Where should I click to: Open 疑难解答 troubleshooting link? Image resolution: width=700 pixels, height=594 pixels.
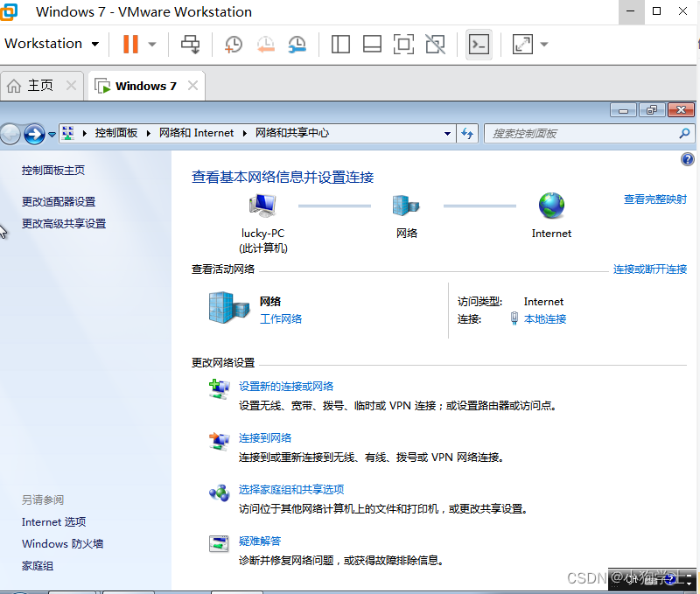260,542
